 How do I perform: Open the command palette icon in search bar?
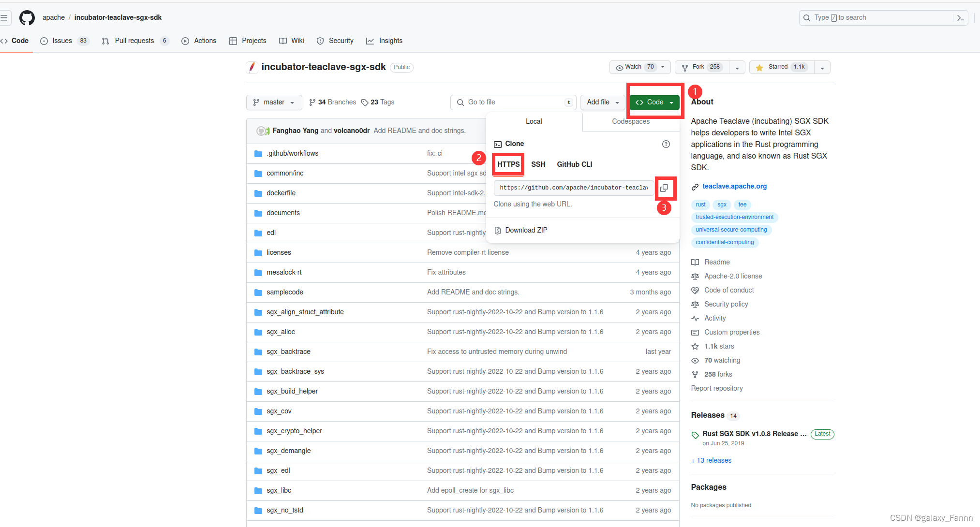[960, 18]
